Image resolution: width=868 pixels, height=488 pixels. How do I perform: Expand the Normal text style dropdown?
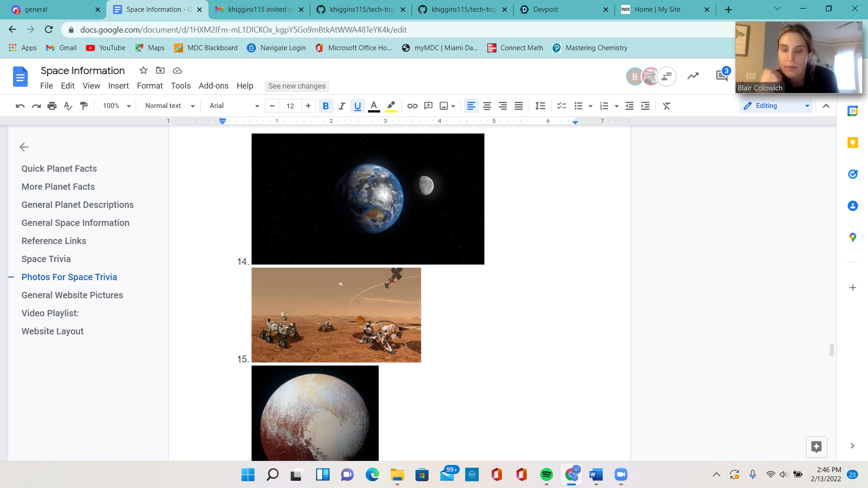click(170, 106)
